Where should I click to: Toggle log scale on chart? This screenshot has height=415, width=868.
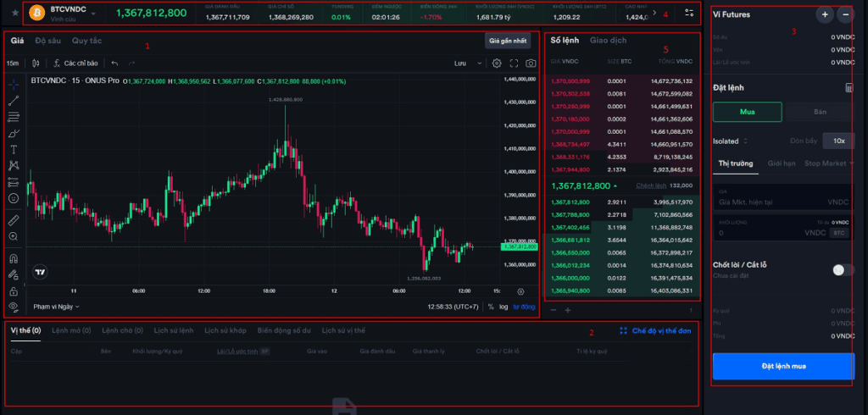coord(504,307)
